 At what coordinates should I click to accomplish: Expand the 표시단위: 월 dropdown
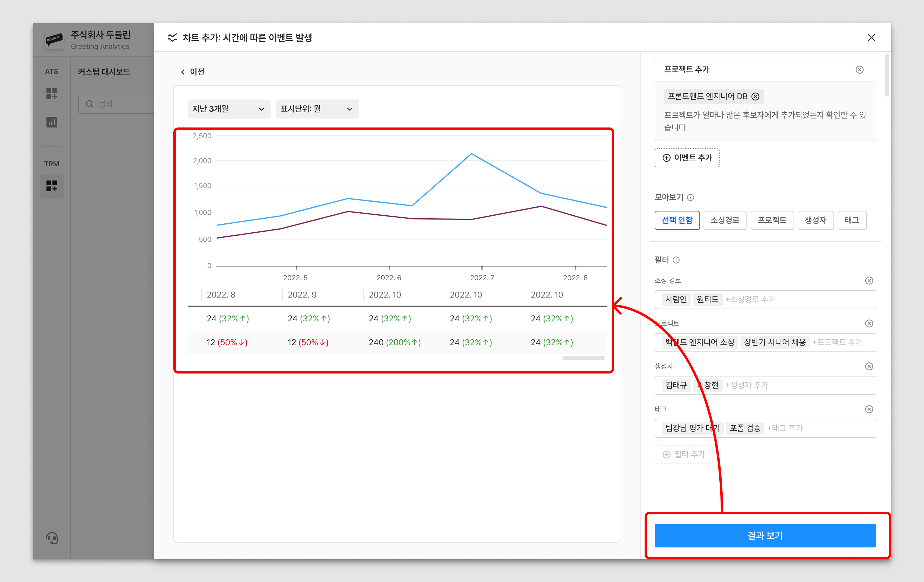(317, 109)
